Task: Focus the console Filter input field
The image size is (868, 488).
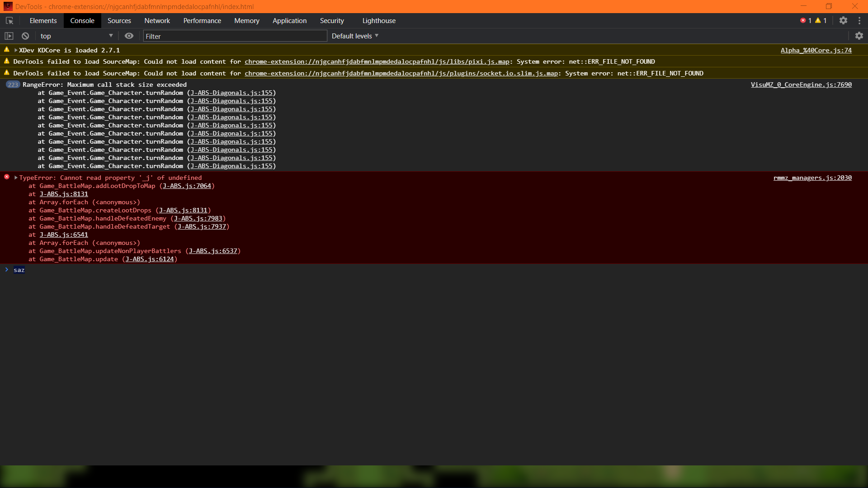Action: 235,36
